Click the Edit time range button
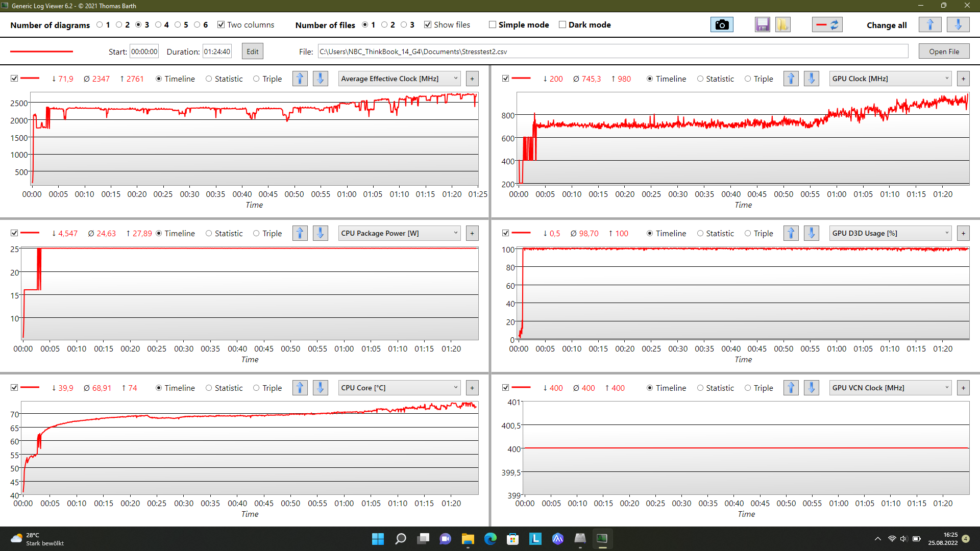980x551 pixels. tap(252, 52)
